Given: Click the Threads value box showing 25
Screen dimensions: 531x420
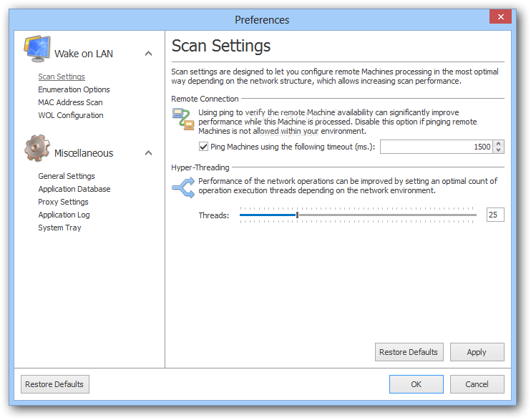Looking at the screenshot, I should 495,215.
